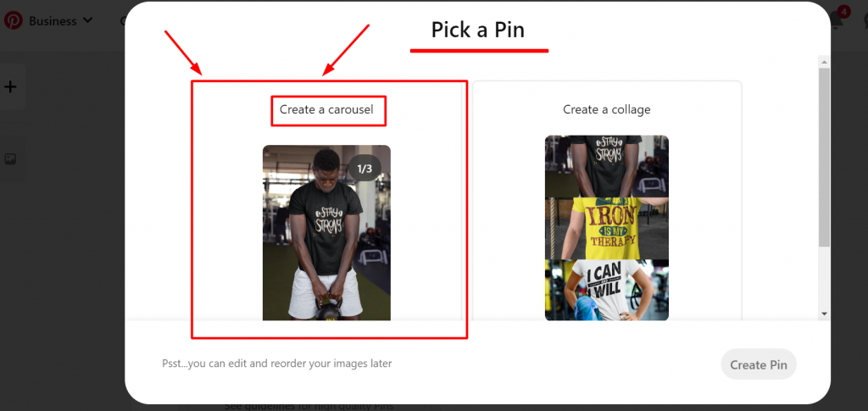868x411 pixels.
Task: Click the plus icon in left sidebar
Action: pos(10,86)
